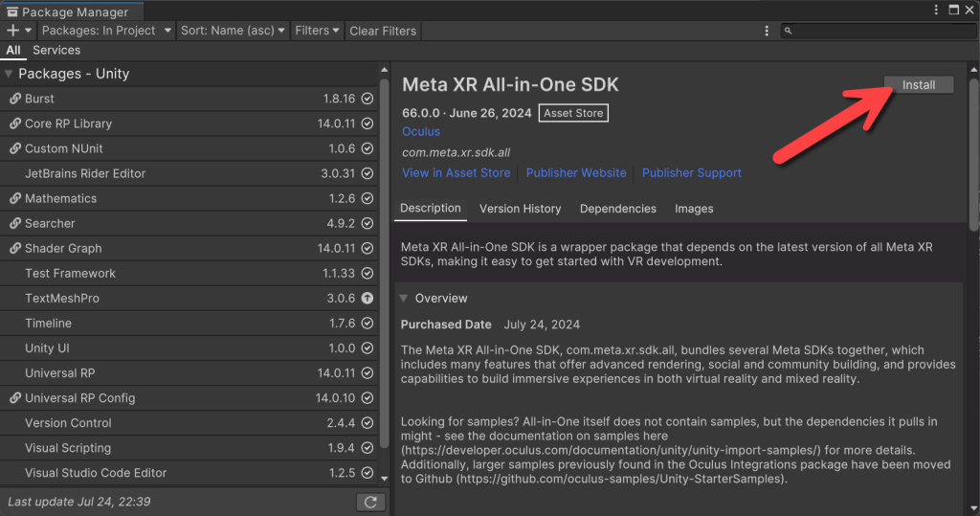The height and width of the screenshot is (516, 980).
Task: Select the All tab
Action: click(x=13, y=50)
